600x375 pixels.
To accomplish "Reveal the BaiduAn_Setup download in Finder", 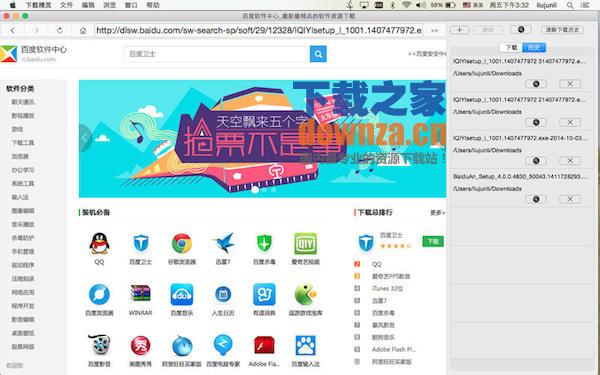I will [536, 199].
